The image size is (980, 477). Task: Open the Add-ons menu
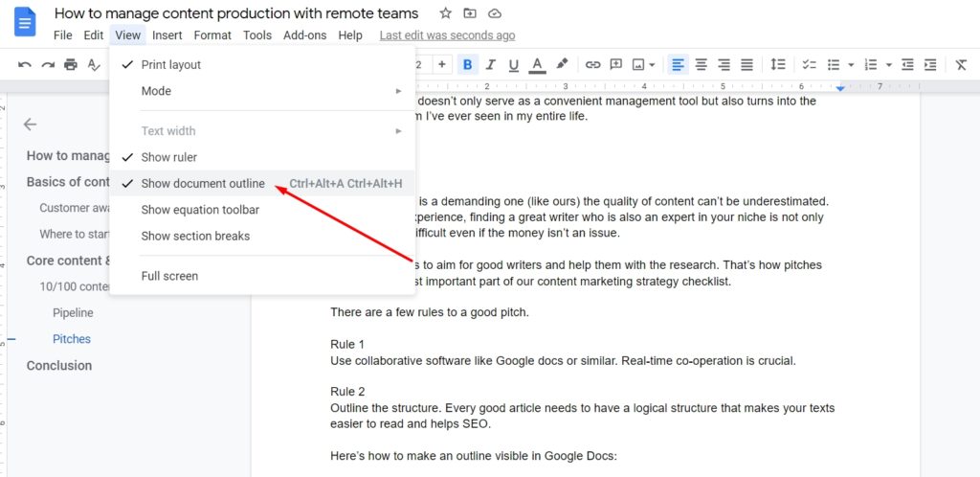(x=305, y=35)
